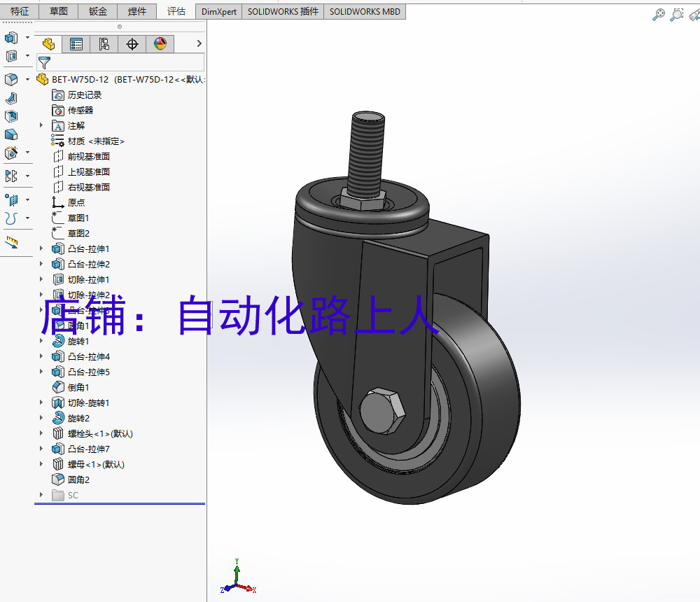Expand the 螺栓头<1> body
Viewport: 700px width, 602px height.
[41, 433]
